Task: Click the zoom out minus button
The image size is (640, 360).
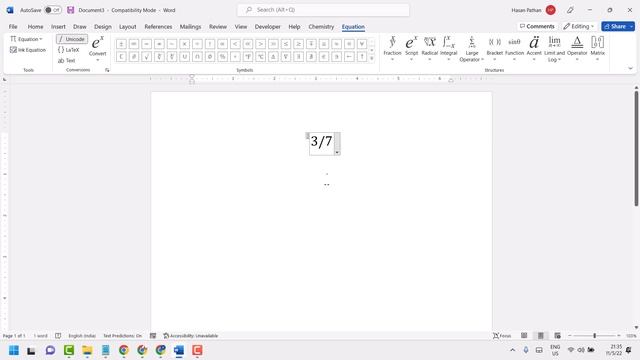Action: 570,336
